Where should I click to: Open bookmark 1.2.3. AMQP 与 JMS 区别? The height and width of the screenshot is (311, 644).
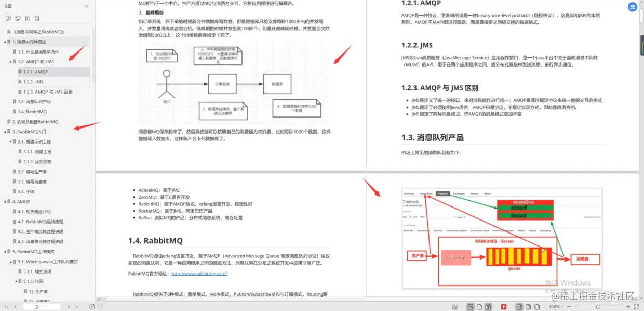[x=48, y=92]
